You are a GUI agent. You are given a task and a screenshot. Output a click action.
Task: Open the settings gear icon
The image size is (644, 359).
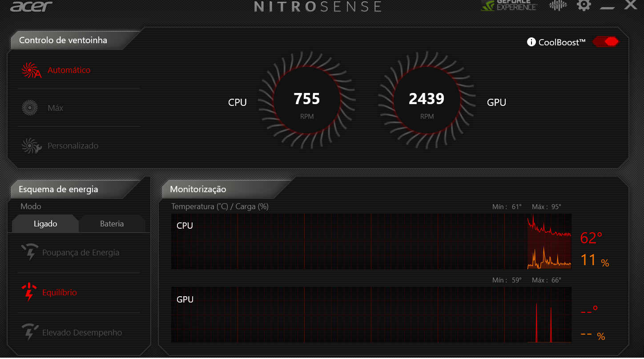click(584, 5)
